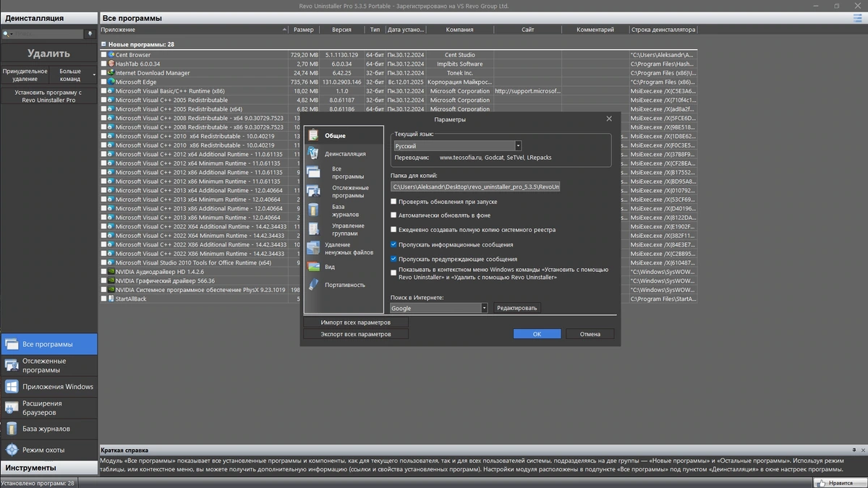Viewport: 868px width, 488px height.
Task: Sort by the Версия column header
Action: 341,30
